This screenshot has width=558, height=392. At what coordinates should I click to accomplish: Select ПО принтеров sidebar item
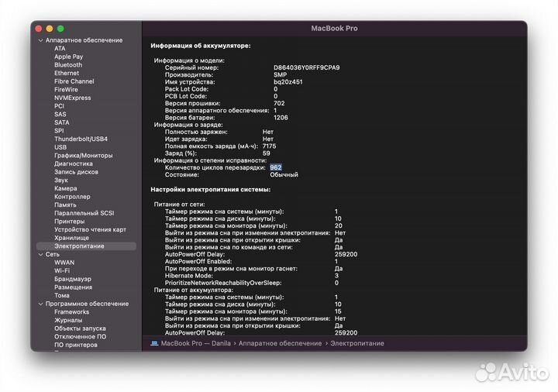click(75, 345)
